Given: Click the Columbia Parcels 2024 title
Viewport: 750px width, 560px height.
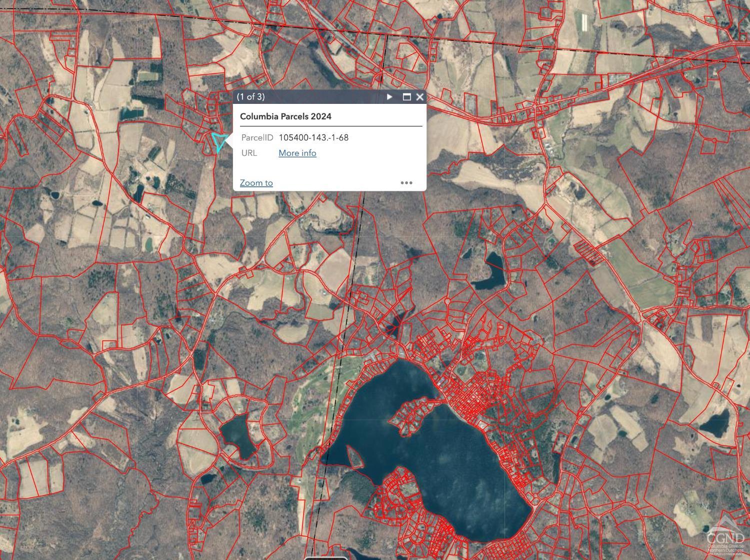Looking at the screenshot, I should tap(285, 116).
